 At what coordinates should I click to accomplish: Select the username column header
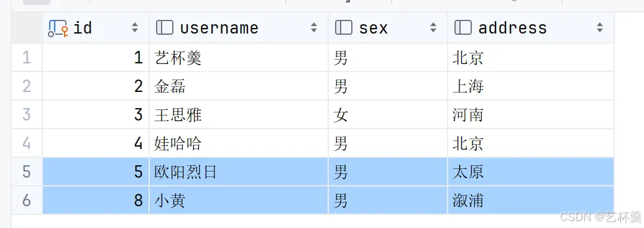click(239, 27)
